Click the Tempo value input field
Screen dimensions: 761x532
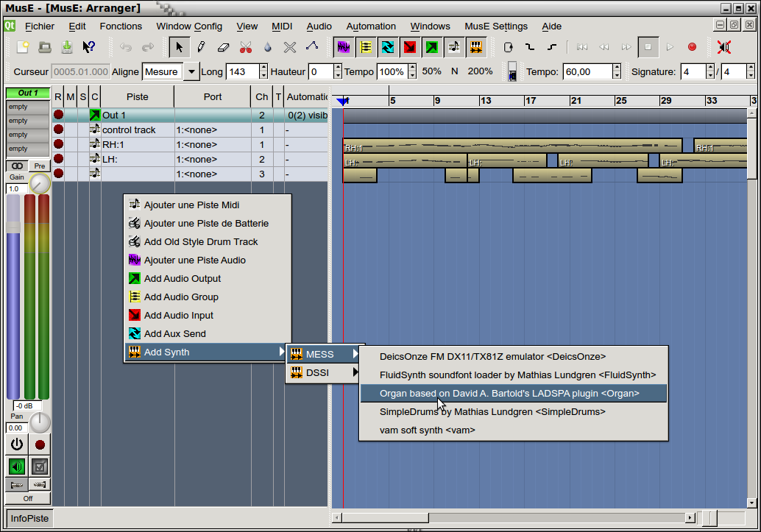click(x=587, y=71)
